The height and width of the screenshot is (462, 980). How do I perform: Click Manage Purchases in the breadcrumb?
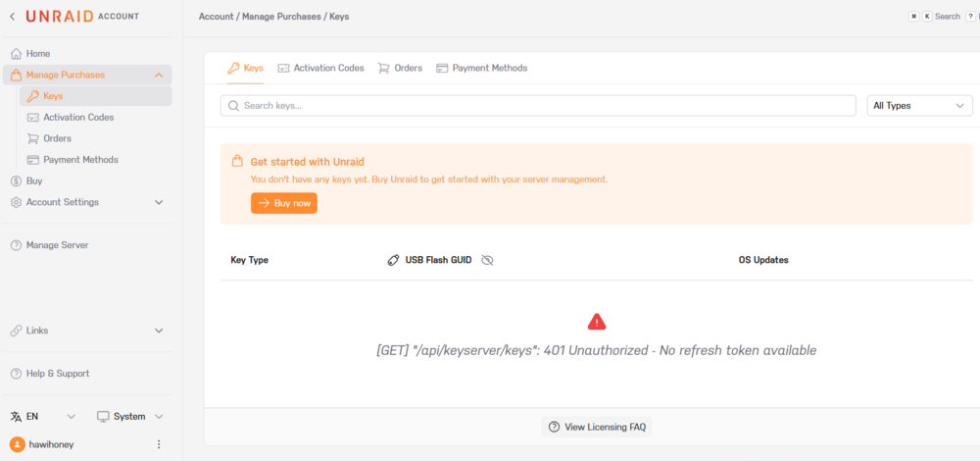point(281,17)
